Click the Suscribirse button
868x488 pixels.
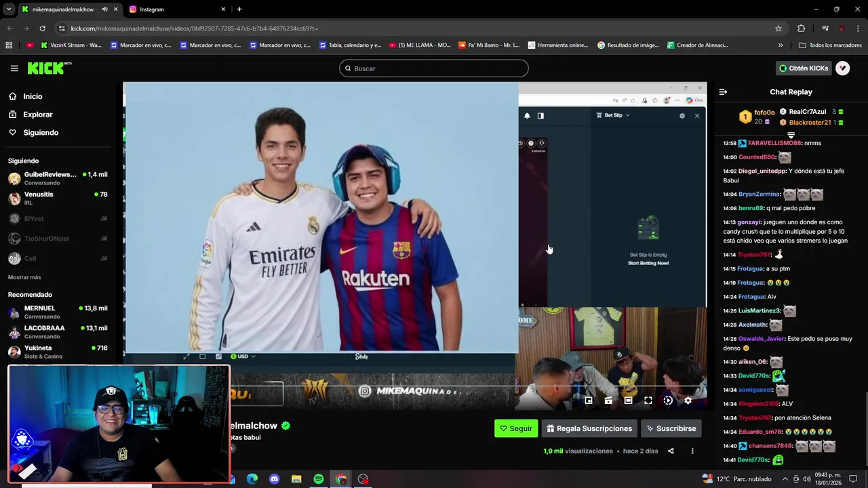tap(671, 428)
